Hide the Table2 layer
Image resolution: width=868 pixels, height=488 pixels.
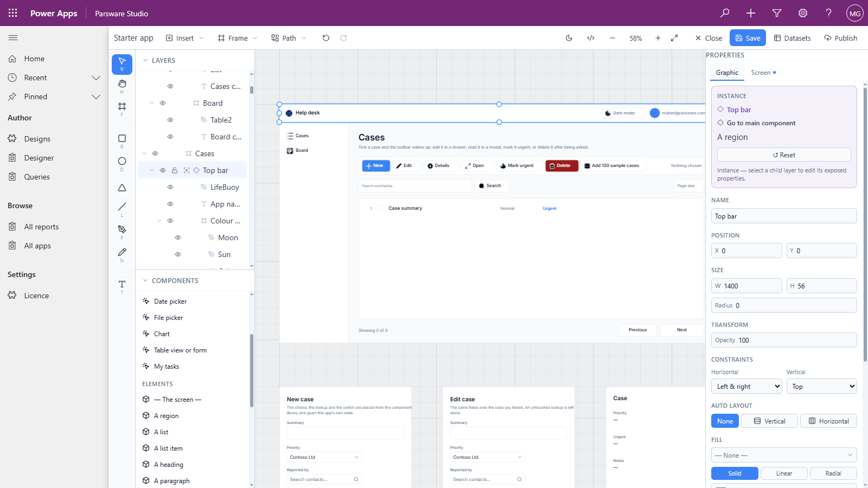pyautogui.click(x=170, y=120)
